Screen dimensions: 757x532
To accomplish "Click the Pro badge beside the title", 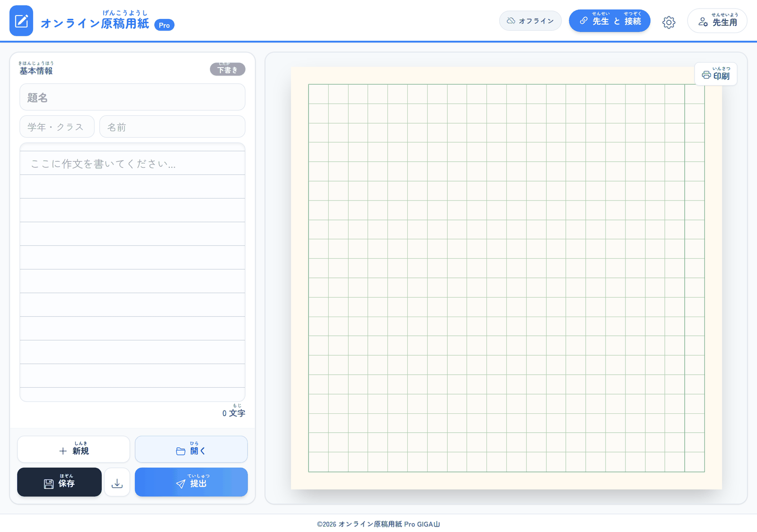I will click(164, 25).
